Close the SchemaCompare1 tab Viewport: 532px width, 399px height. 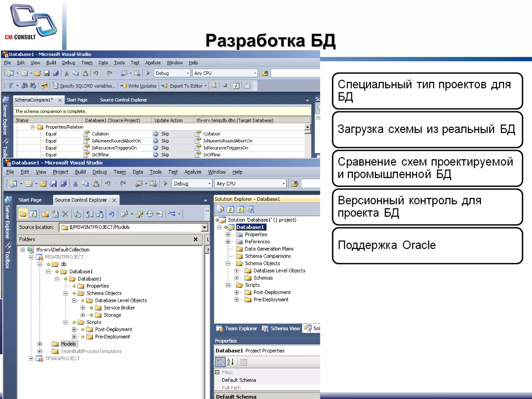point(60,100)
